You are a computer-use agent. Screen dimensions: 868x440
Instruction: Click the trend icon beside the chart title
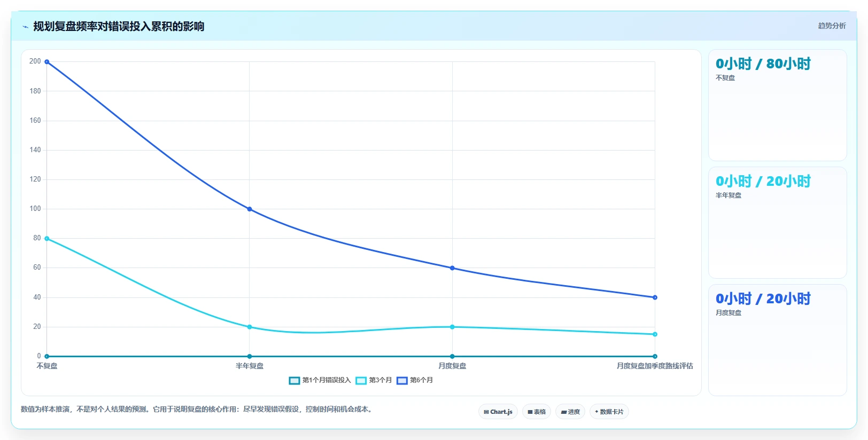25,27
